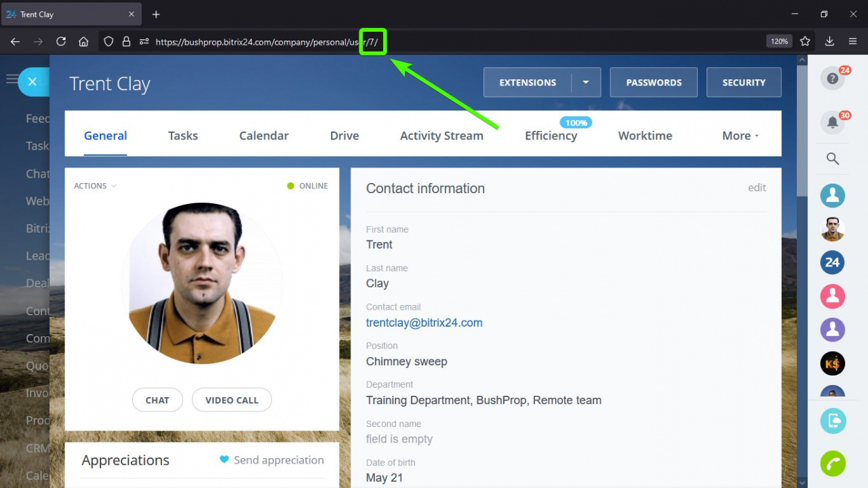Click the padlock site security icon
This screenshot has height=488, width=868.
click(x=126, y=41)
